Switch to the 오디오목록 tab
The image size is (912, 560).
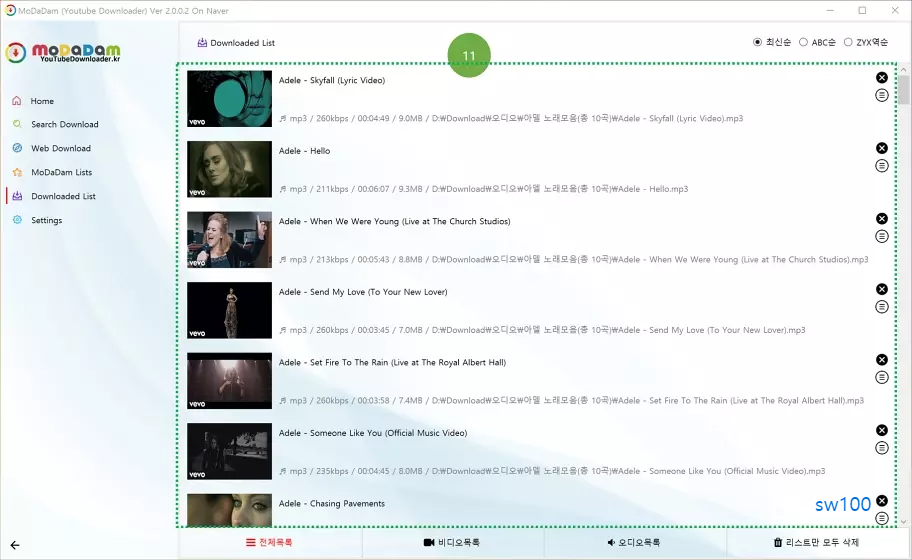point(634,542)
